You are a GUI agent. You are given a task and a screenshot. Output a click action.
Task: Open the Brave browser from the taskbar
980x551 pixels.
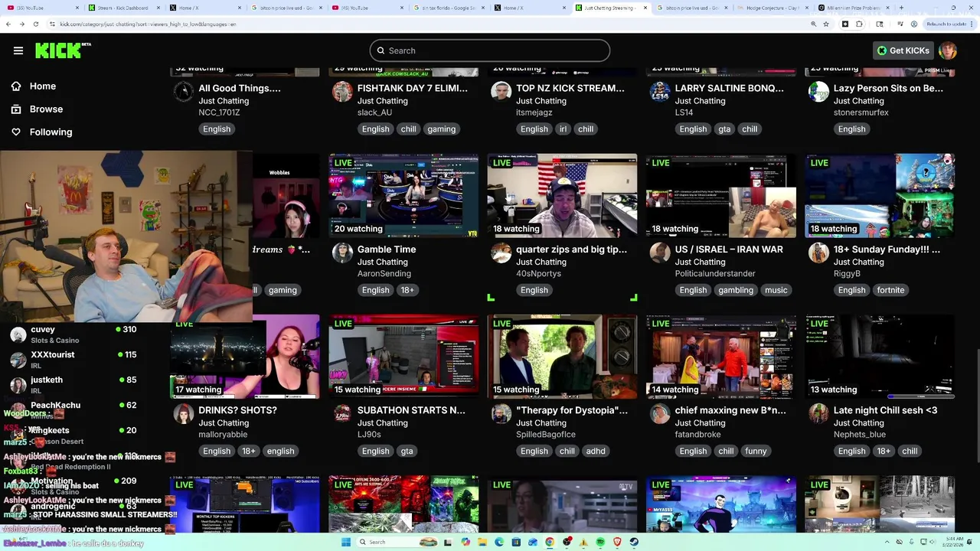(x=617, y=542)
